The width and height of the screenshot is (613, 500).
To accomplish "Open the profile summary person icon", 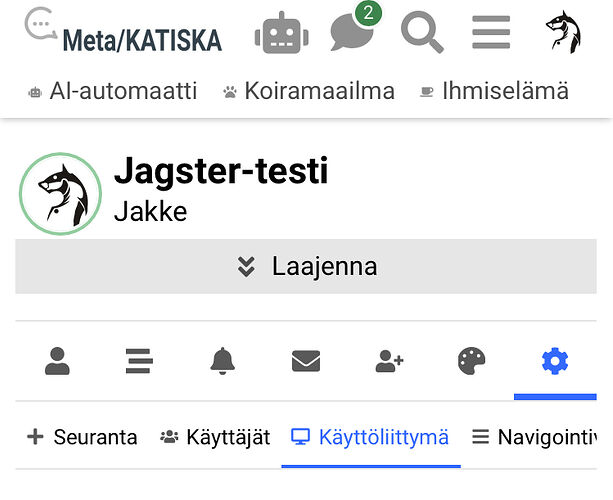I will point(57,361).
